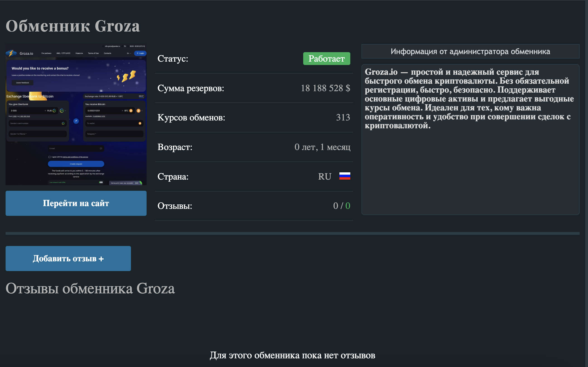Open the Groza.io site screenshot thumbnail
Viewport: 588px width, 367px height.
[76, 114]
